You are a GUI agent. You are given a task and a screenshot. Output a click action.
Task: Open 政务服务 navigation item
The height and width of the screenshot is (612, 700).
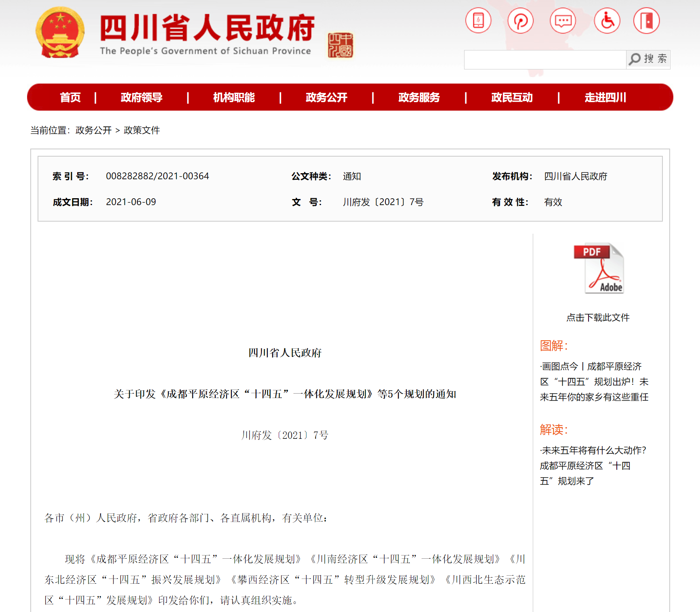(419, 97)
